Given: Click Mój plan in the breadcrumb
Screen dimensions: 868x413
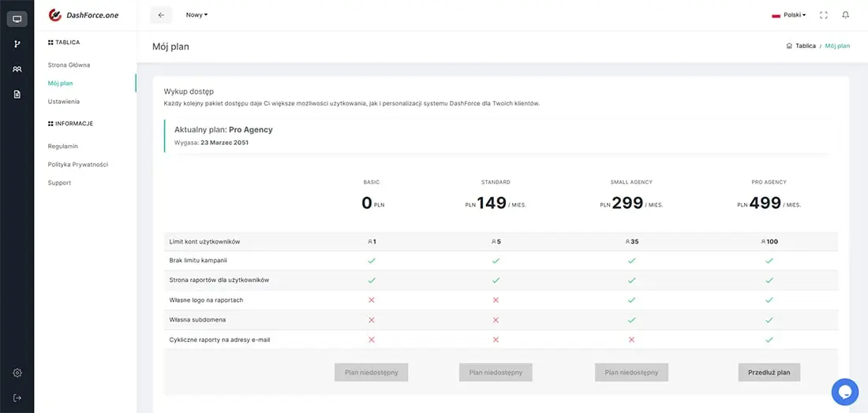Looking at the screenshot, I should [x=837, y=46].
